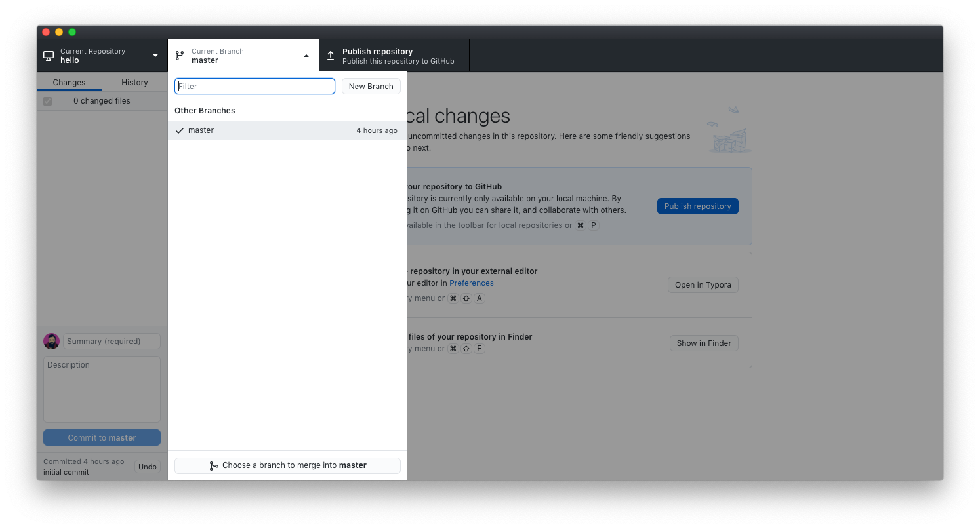Toggle the checkbox beside '0 changed files'
980x529 pixels.
(47, 101)
